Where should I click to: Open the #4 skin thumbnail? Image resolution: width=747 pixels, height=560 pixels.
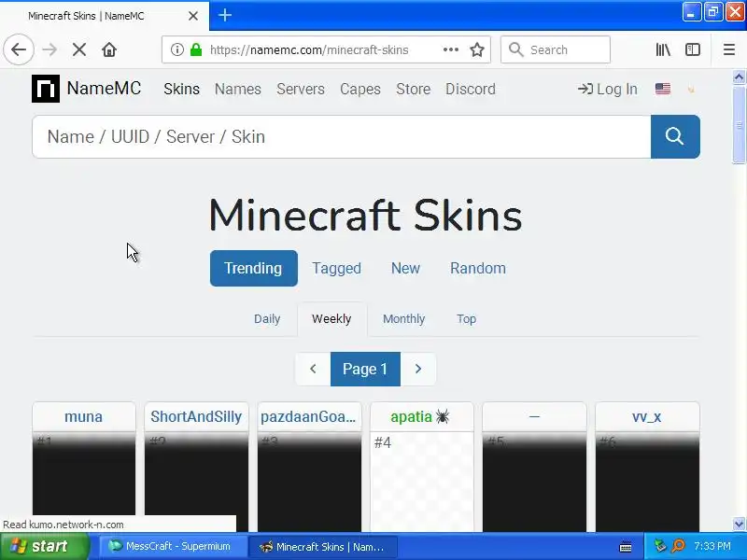422,482
